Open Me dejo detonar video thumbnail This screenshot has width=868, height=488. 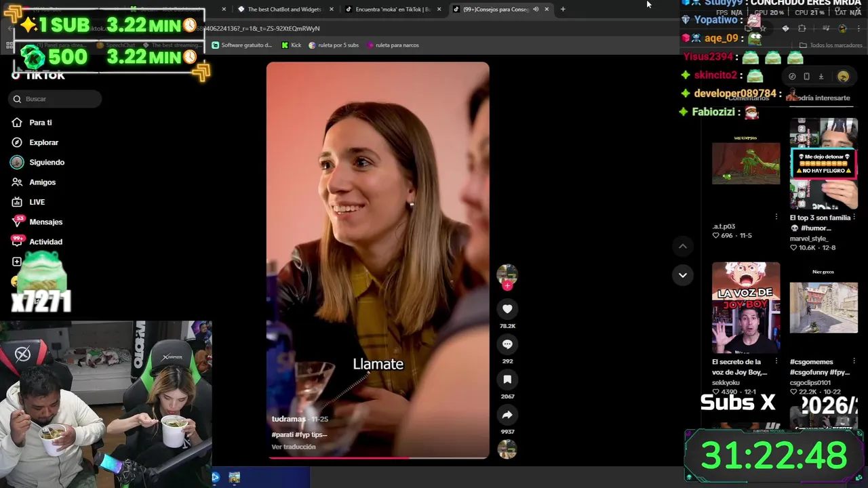point(823,163)
